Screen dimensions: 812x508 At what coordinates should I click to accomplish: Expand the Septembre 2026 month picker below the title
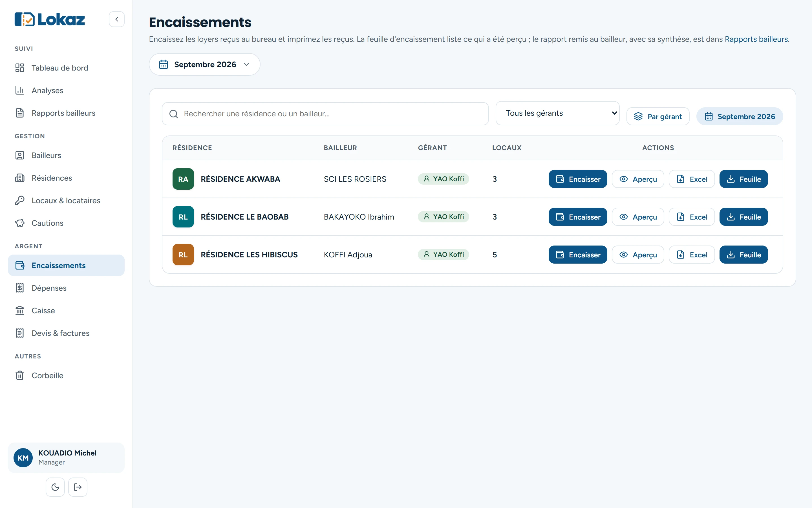[204, 64]
